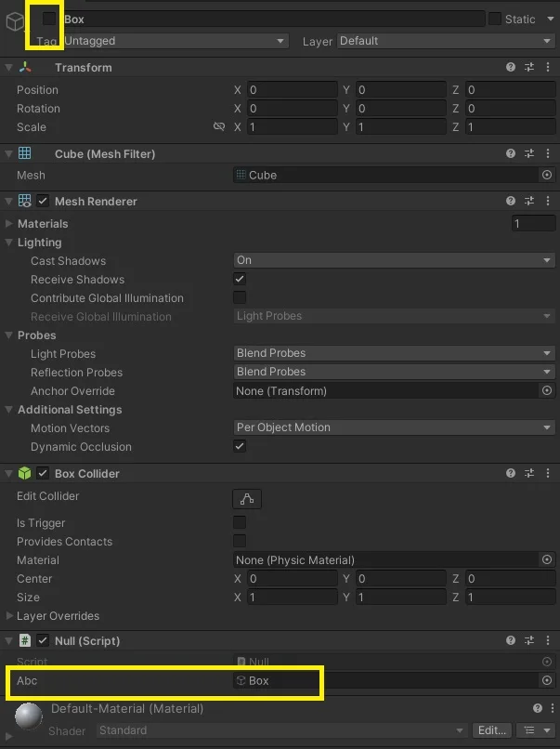Viewport: 560px width, 749px height.
Task: Disable the Null (Script) component checkbox
Action: (43, 640)
